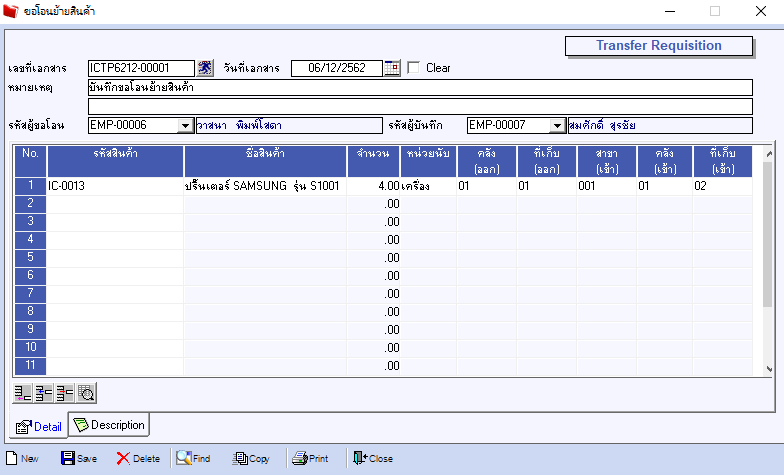Select quantity cell 4.00

click(x=373, y=186)
